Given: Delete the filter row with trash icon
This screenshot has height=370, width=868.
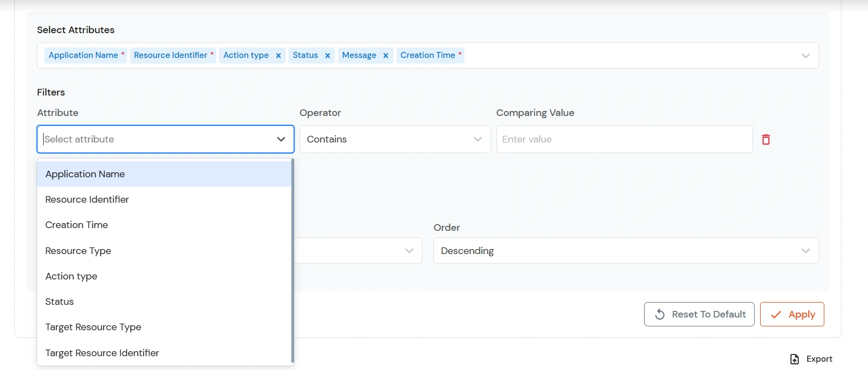Looking at the screenshot, I should pyautogui.click(x=766, y=139).
